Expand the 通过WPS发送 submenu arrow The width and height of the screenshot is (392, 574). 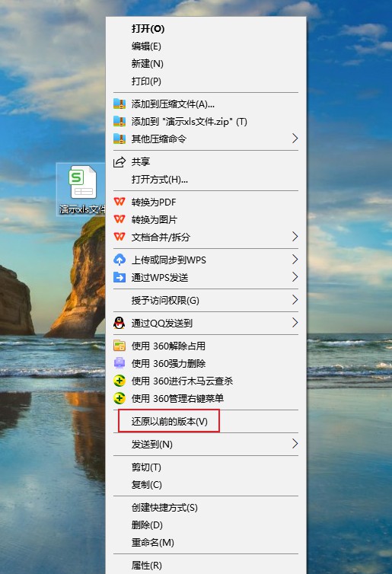[295, 277]
